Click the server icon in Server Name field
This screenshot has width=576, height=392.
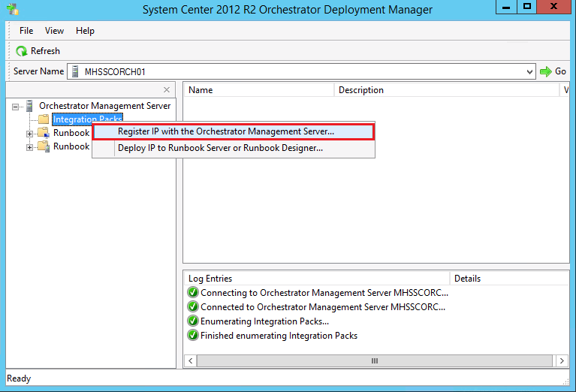[x=75, y=71]
